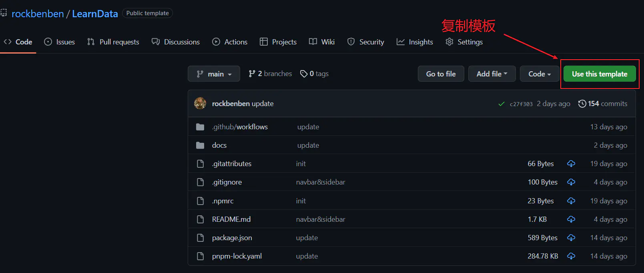Open the README.md file
The width and height of the screenshot is (644, 273).
click(x=231, y=219)
